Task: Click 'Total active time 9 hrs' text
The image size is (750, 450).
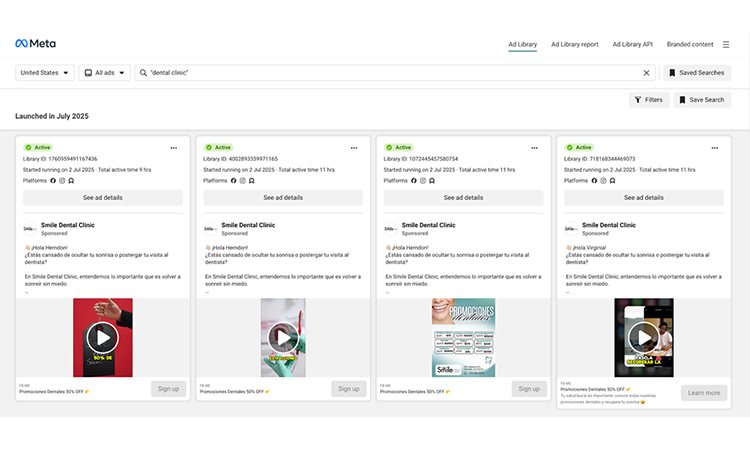Action: [x=124, y=170]
